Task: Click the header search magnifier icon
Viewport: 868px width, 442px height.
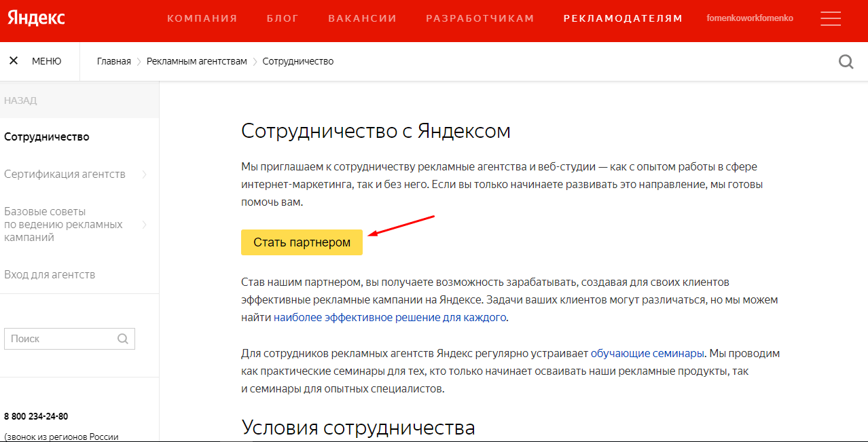Action: click(846, 62)
